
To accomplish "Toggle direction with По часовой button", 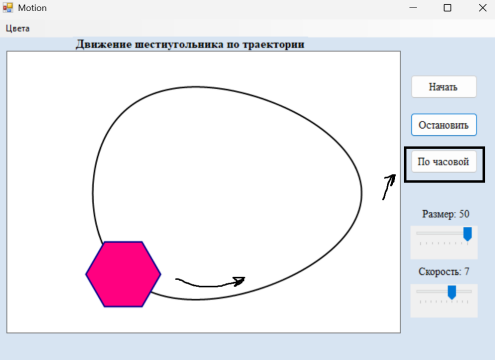I will (444, 162).
